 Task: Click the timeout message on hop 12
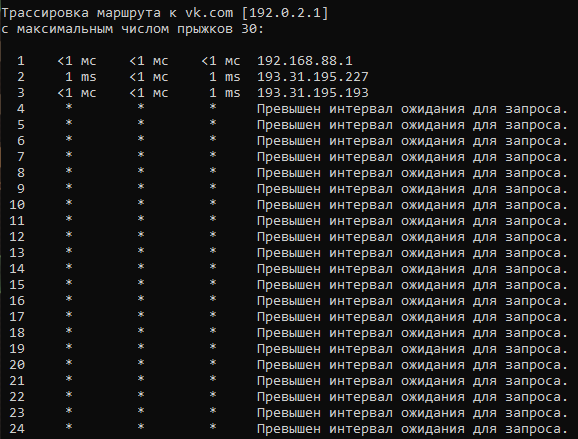click(412, 237)
